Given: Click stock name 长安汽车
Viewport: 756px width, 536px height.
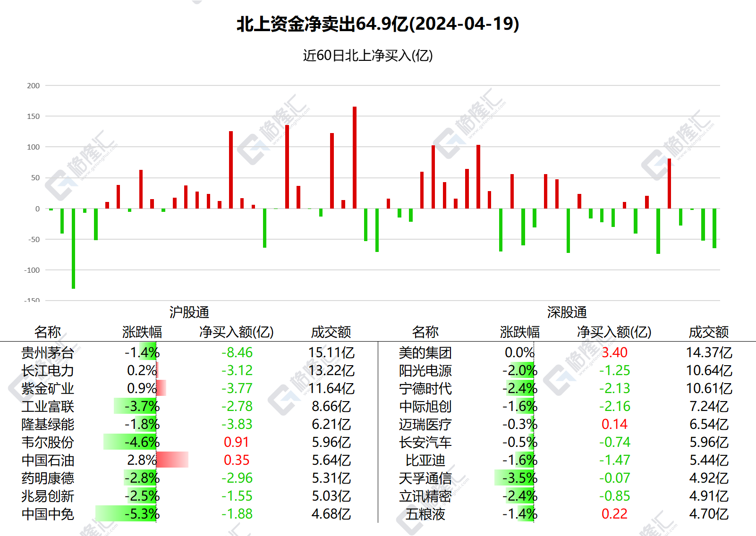Looking at the screenshot, I should coord(425,442).
